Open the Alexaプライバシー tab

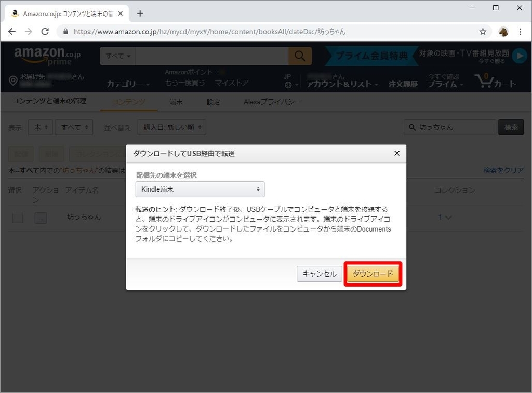click(x=272, y=102)
